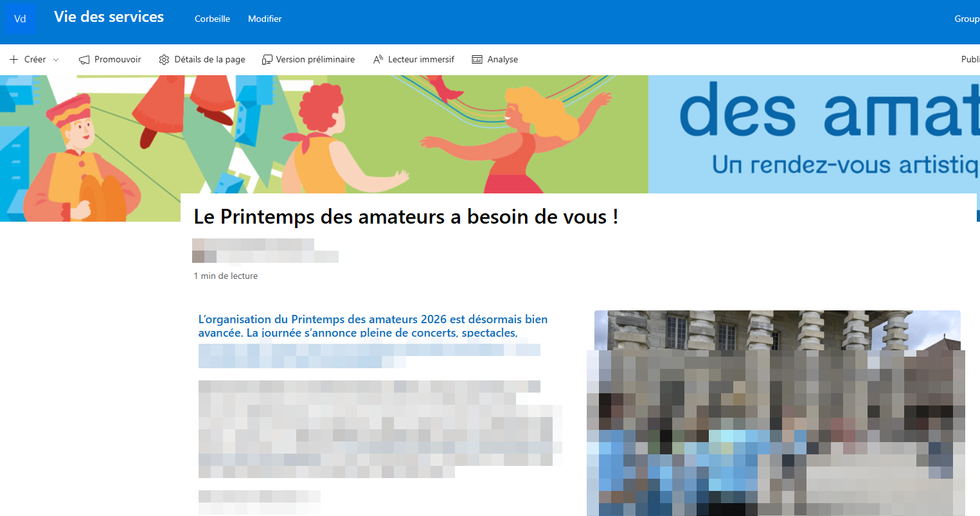
Task: Click the '1 min de lecture' text
Action: [226, 276]
